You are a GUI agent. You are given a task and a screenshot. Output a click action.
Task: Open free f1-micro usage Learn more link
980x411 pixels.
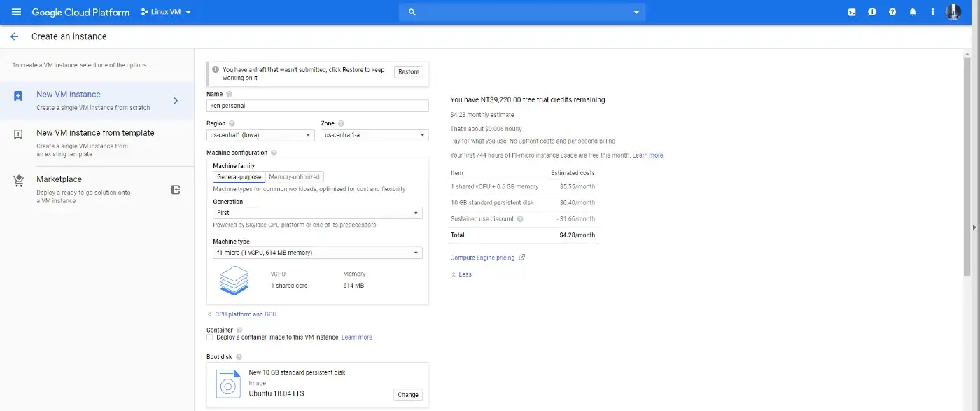pos(647,155)
